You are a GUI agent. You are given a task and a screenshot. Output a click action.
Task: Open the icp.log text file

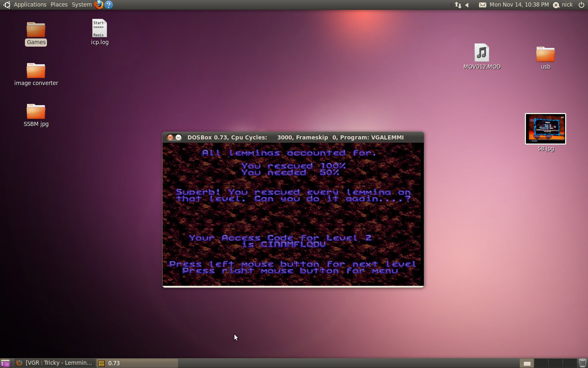(99, 29)
